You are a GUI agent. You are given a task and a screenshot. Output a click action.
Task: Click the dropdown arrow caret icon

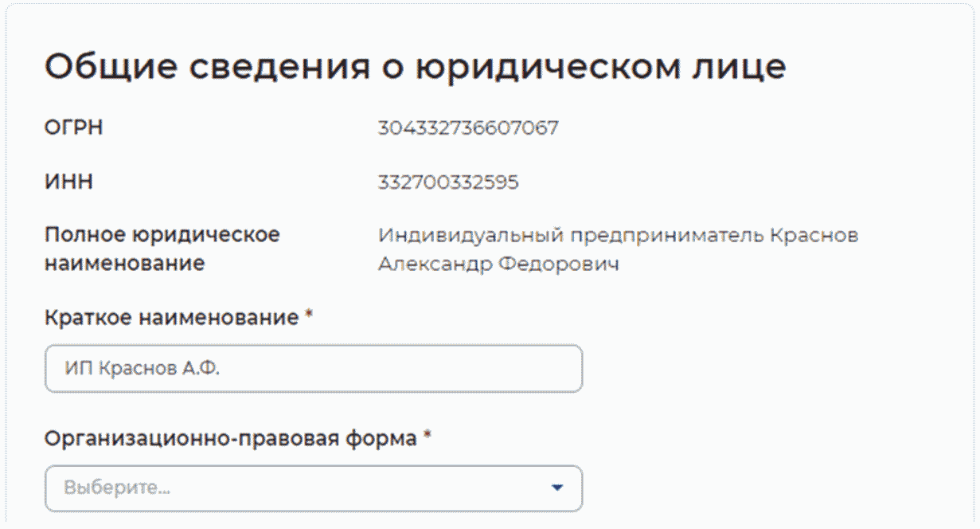pos(557,488)
